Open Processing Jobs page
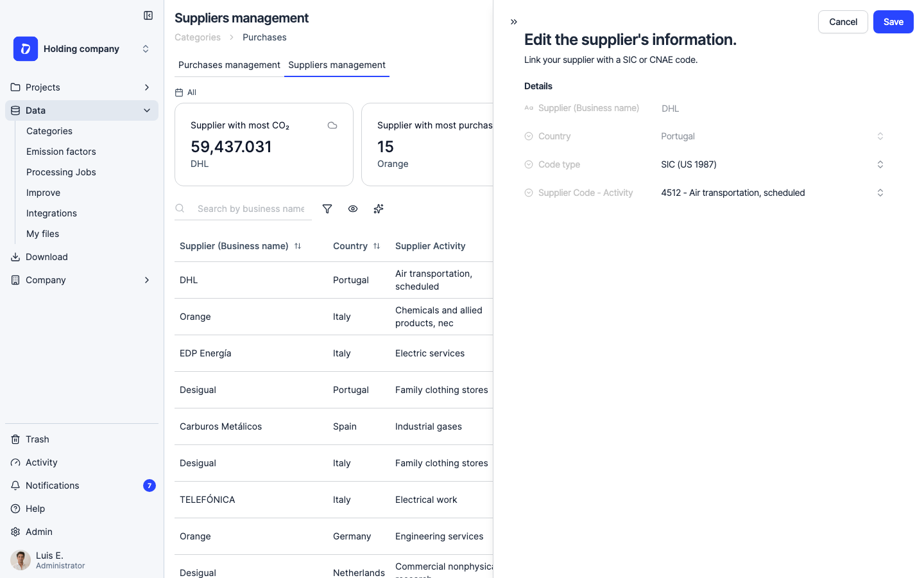The image size is (924, 578). click(61, 172)
